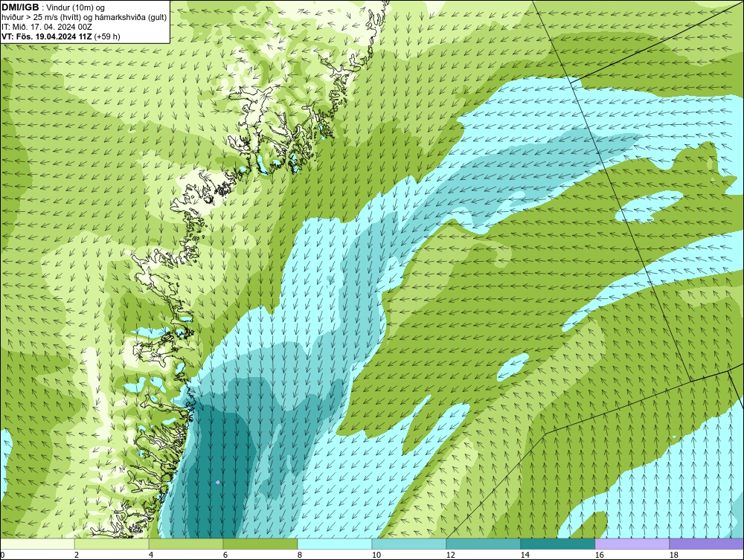Click legend scale label '8'

299,555
